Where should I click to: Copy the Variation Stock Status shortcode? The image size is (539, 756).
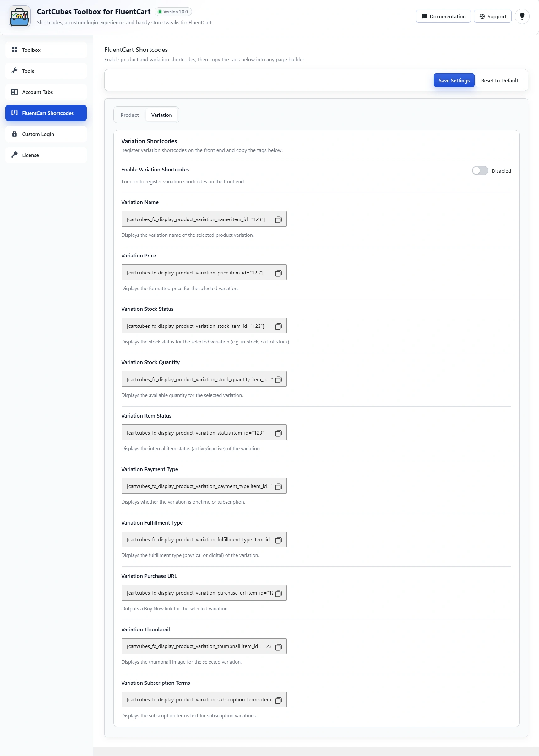278,327
